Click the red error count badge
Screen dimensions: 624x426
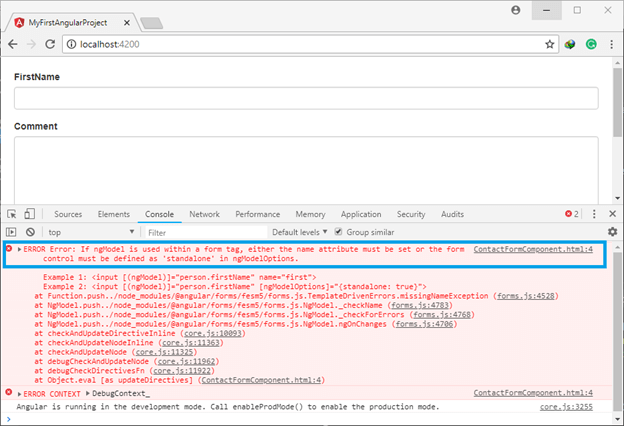572,214
